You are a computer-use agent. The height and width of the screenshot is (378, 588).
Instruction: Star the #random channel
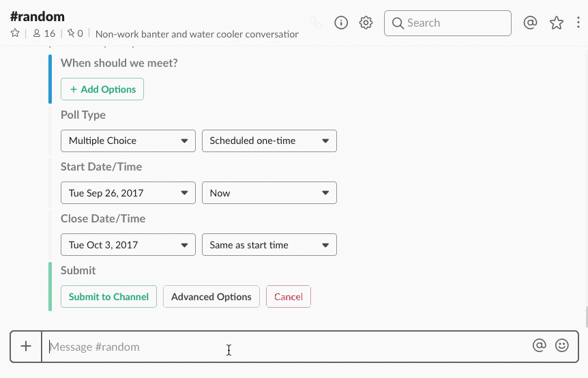tap(15, 33)
